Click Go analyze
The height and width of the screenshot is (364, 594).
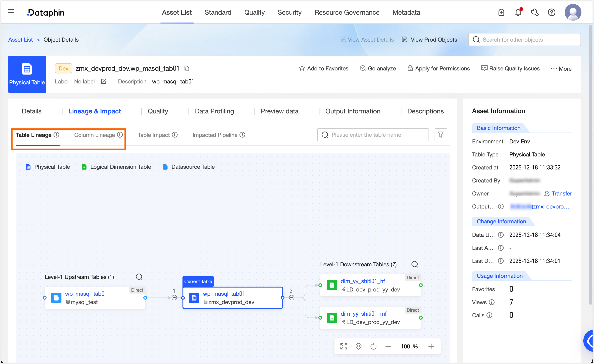[378, 68]
